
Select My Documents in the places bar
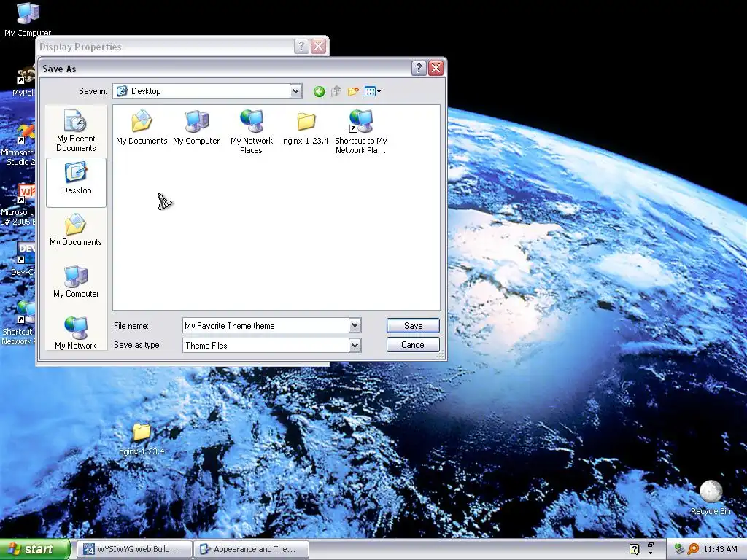tap(76, 230)
